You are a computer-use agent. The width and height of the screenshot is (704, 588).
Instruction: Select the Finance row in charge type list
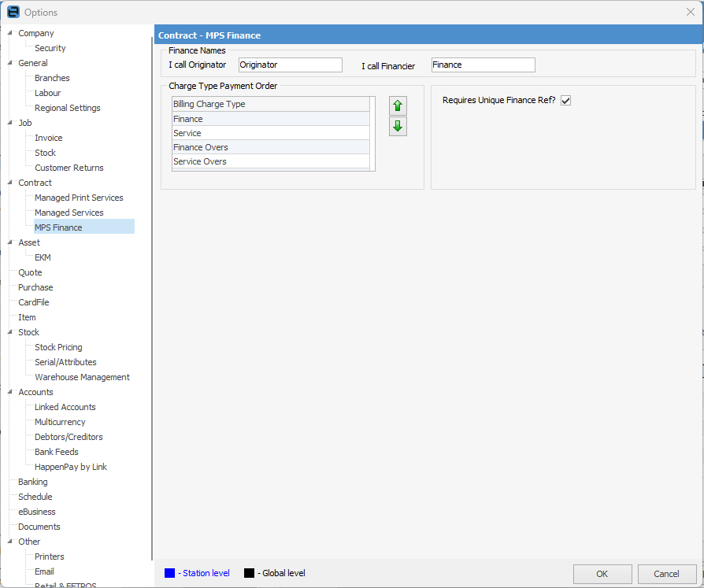tap(271, 119)
